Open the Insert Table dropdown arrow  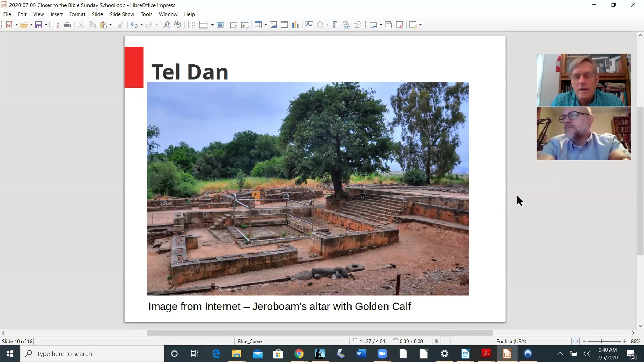click(x=266, y=25)
